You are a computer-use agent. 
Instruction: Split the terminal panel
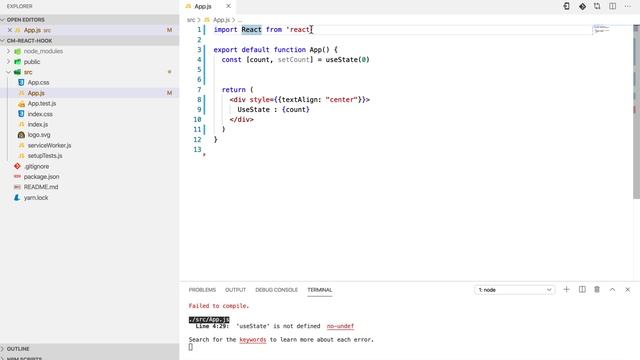(582, 289)
